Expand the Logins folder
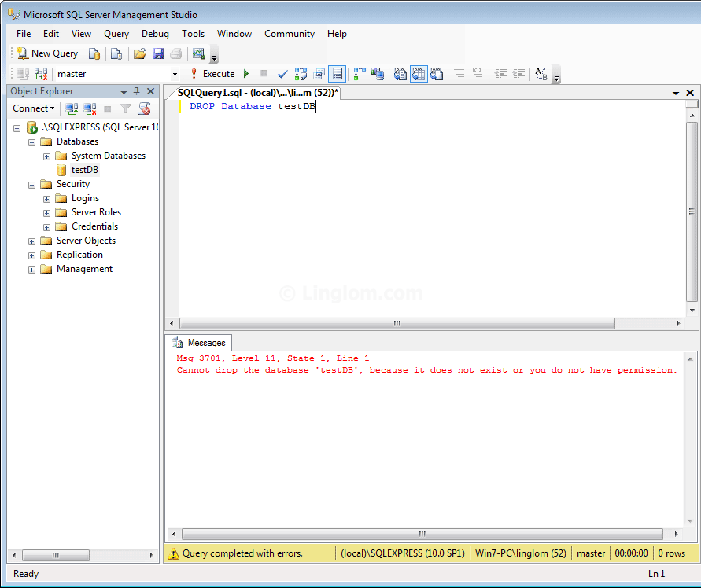The height and width of the screenshot is (588, 701). click(46, 200)
